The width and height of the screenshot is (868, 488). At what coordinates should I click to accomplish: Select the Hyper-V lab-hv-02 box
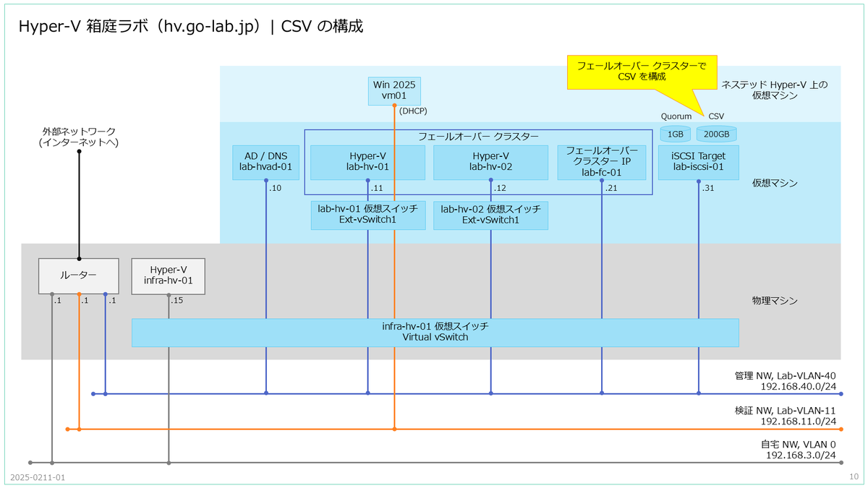point(491,162)
